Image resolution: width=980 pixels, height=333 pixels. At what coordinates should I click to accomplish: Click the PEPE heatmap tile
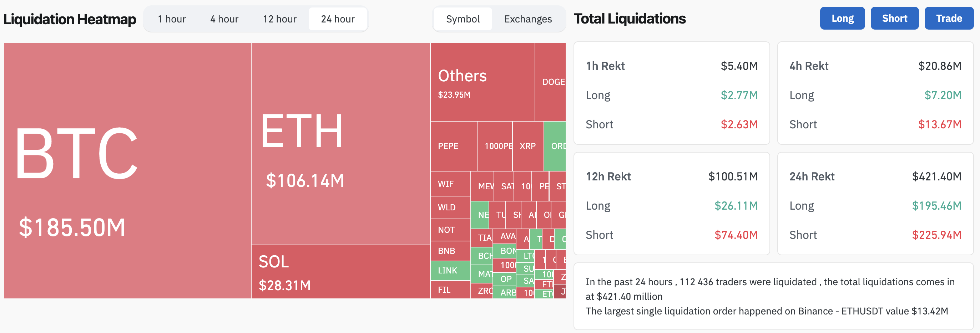454,146
